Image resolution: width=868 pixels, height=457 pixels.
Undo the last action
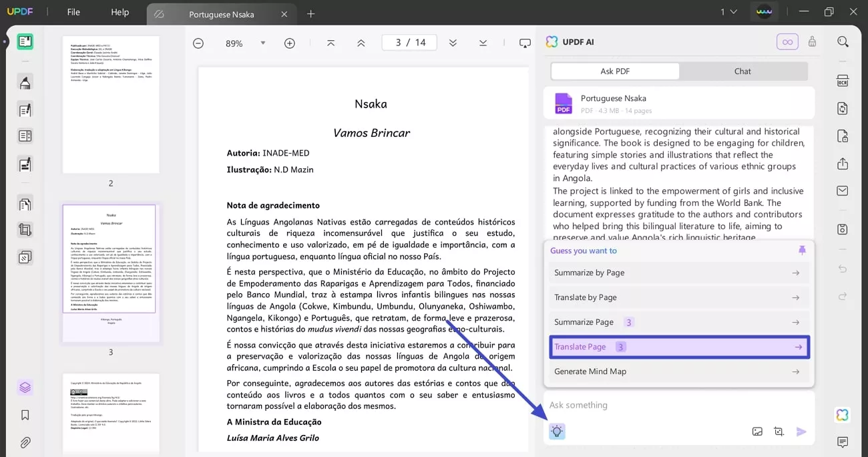[843, 269]
